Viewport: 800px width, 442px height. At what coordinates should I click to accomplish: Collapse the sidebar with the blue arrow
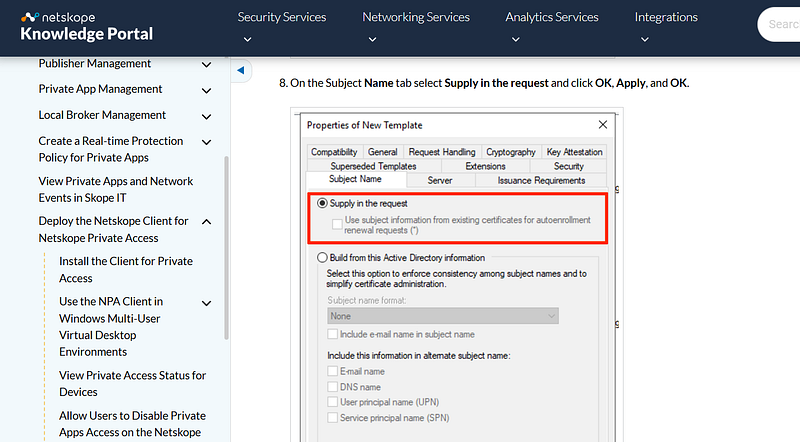pos(241,70)
